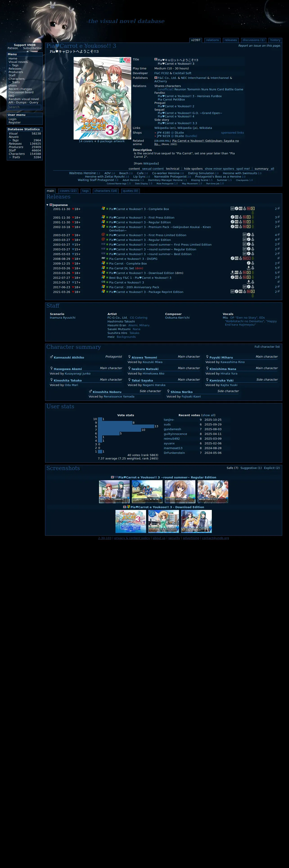Click Windows icon on Pia♥Carrot 3 - Complete Box row
Viewport: 289px width, 868px height.
(x=103, y=209)
